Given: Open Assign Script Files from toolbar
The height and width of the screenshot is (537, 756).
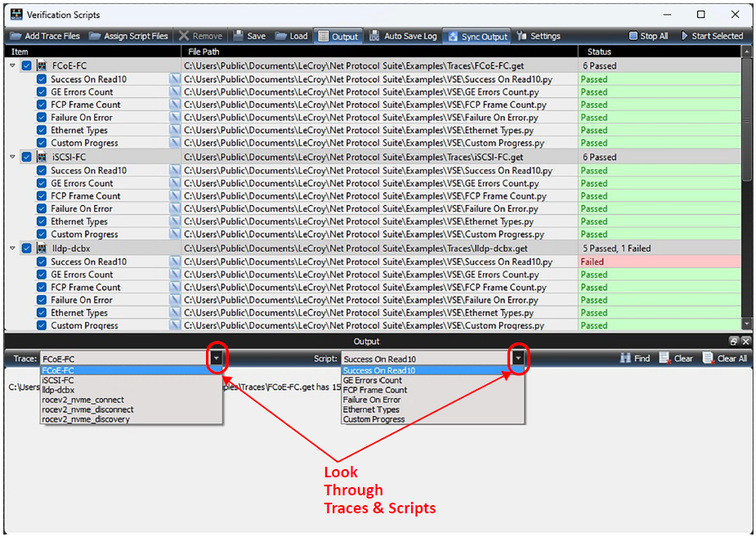Looking at the screenshot, I should [95, 36].
